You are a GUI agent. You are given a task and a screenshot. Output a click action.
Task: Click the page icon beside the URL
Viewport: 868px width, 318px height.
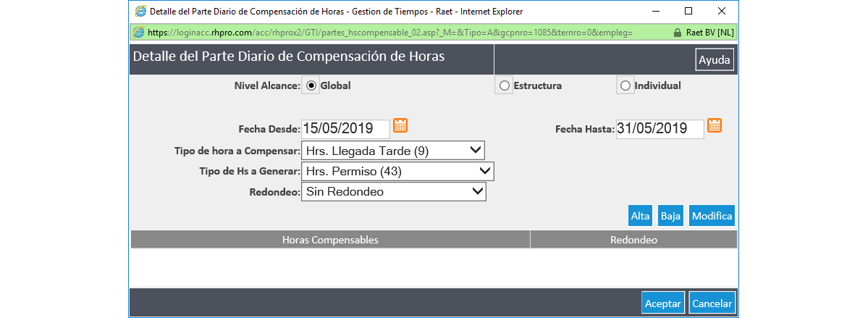pos(139,33)
